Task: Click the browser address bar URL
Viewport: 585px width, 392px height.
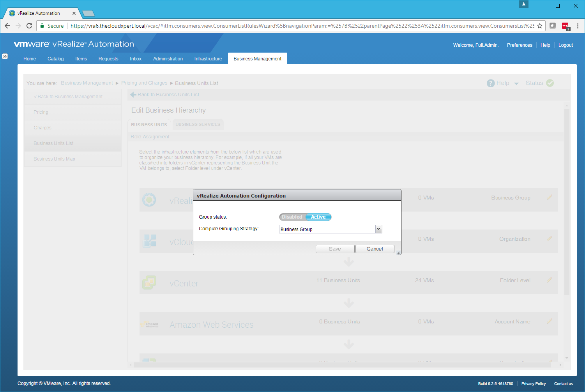Action: click(300, 26)
